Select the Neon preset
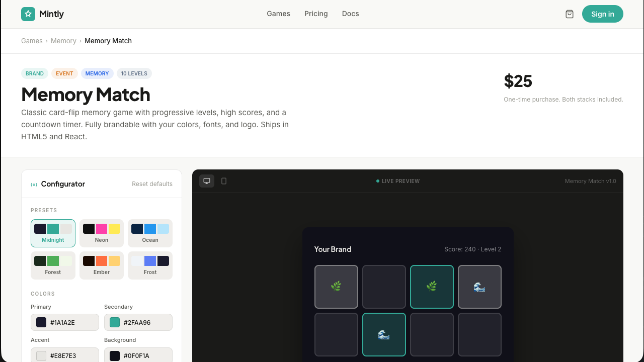Screen dimensions: 644x362 click(102, 233)
